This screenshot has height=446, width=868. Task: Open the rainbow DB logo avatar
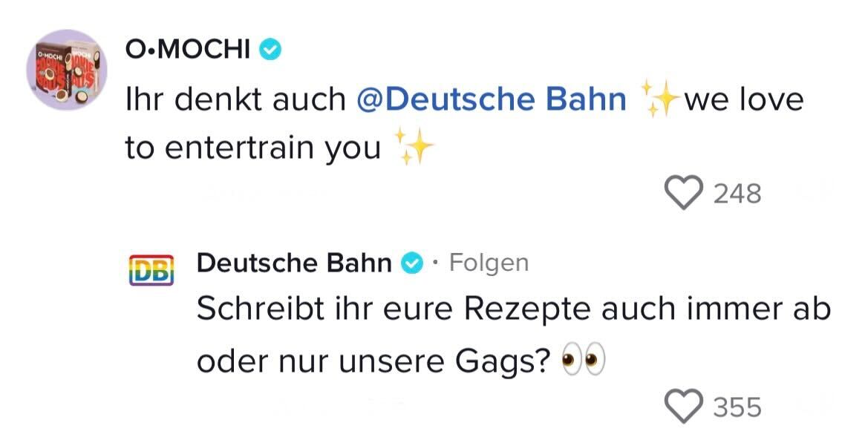[x=151, y=271]
